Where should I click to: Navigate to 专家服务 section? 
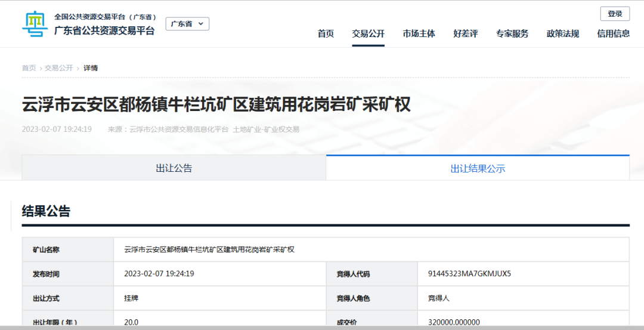coord(512,33)
